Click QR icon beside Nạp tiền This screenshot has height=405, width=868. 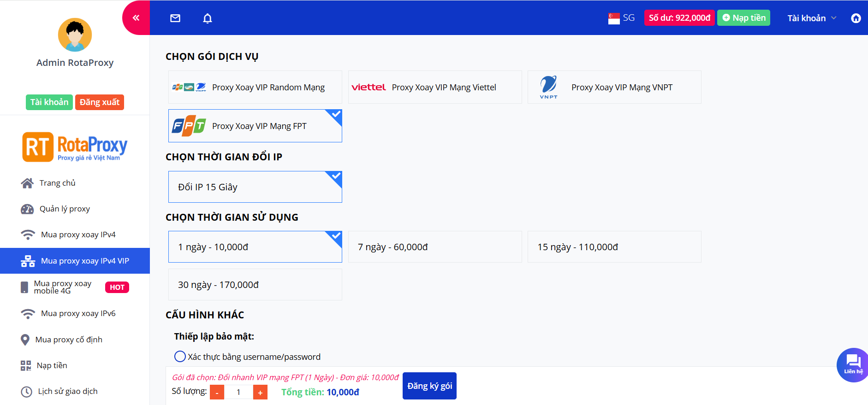(x=26, y=366)
